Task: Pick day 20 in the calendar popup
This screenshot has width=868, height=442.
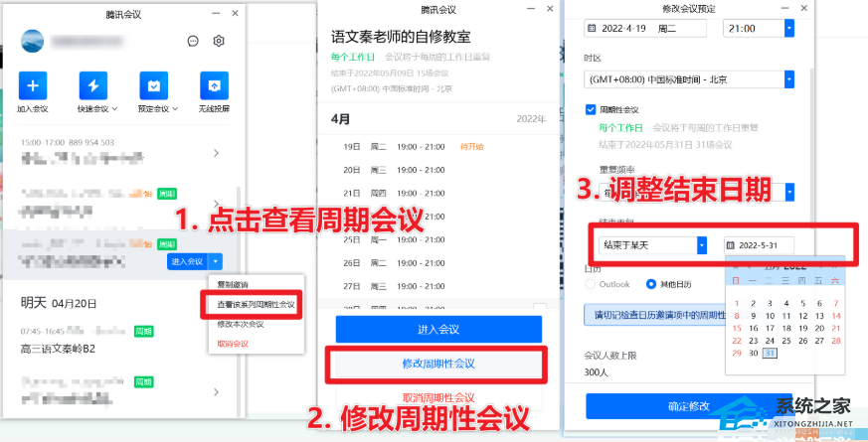Action: coord(819,328)
